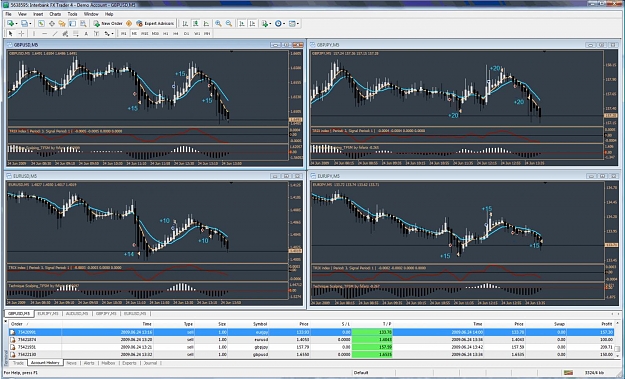Toggle the Navigator folder icon
The image size is (625, 379).
(62, 24)
